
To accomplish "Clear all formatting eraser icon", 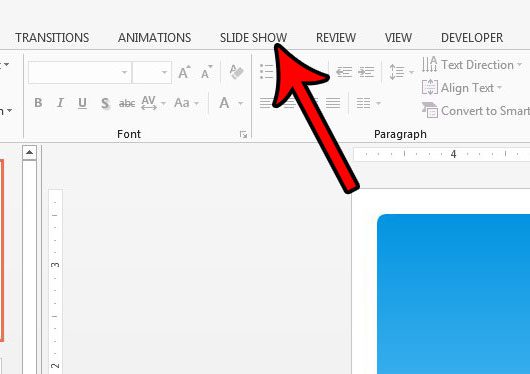I will 236,72.
